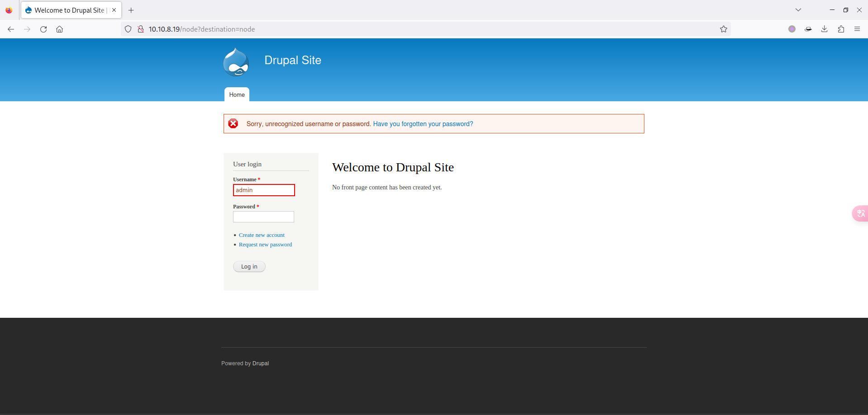Click the Drupal logo in the header
The width and height of the screenshot is (868, 415).
(236, 62)
